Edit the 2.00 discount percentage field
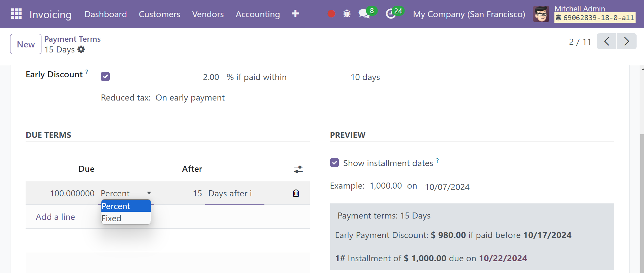 coord(169,77)
